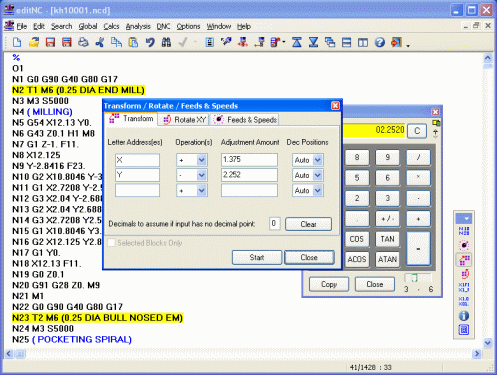Image resolution: width=497 pixels, height=375 pixels.
Task: Click Close in the Transform dialog
Action: (x=309, y=257)
